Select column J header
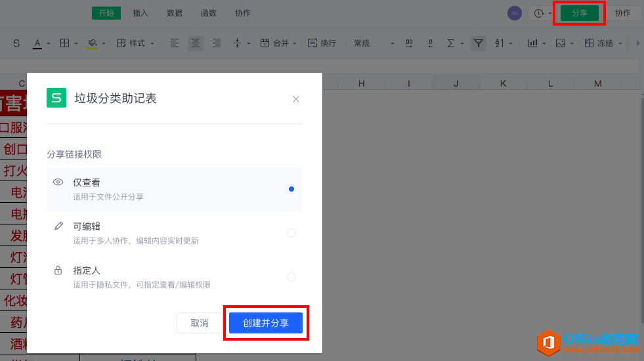 click(456, 83)
